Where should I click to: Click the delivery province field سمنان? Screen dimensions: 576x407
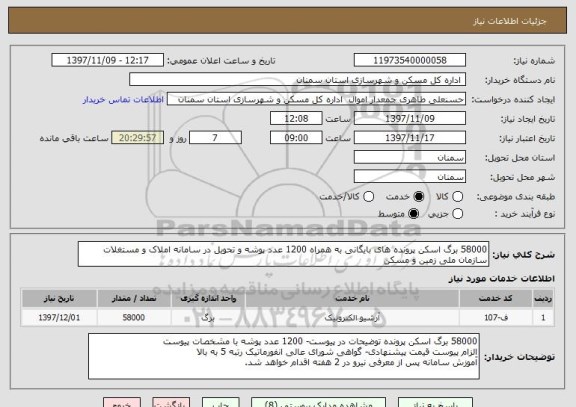coord(410,158)
